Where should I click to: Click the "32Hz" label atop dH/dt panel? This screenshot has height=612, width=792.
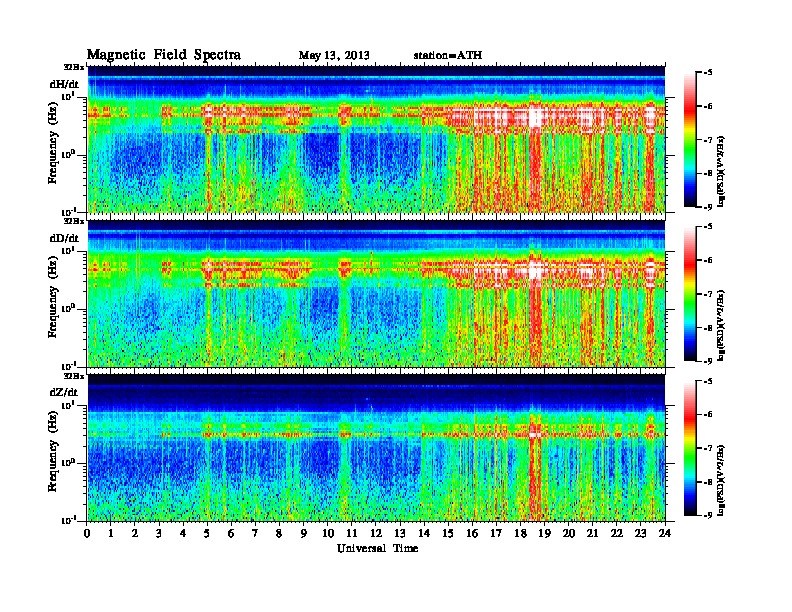click(74, 67)
